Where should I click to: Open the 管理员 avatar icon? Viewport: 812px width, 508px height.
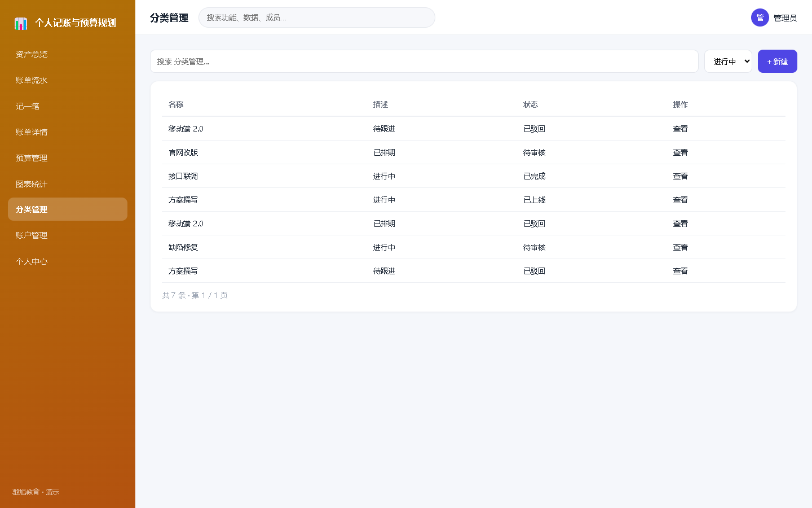(760, 17)
